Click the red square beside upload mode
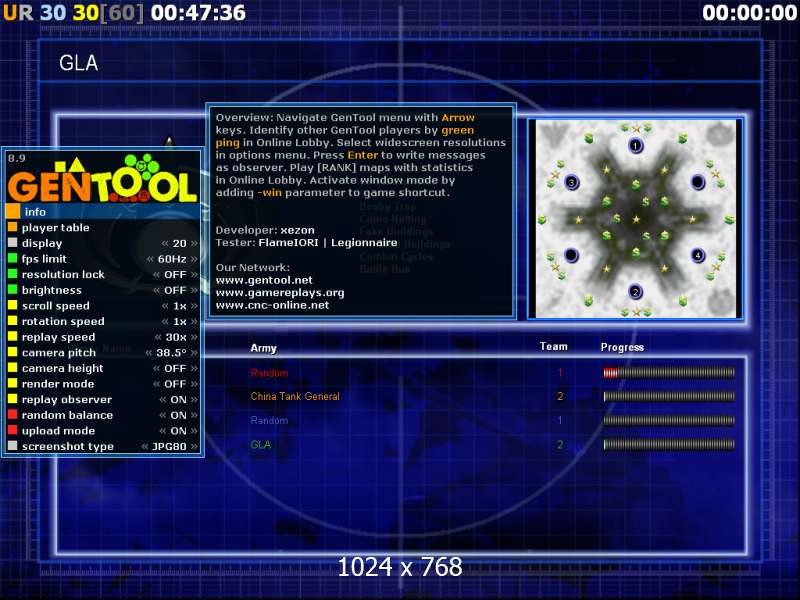The width and height of the screenshot is (800, 600). 13,430
